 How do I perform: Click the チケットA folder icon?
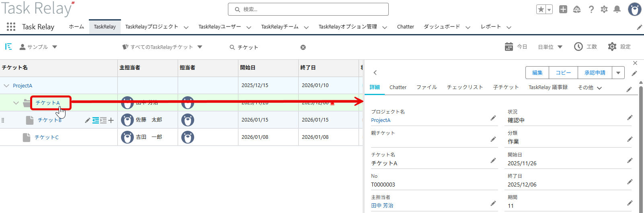click(x=27, y=103)
